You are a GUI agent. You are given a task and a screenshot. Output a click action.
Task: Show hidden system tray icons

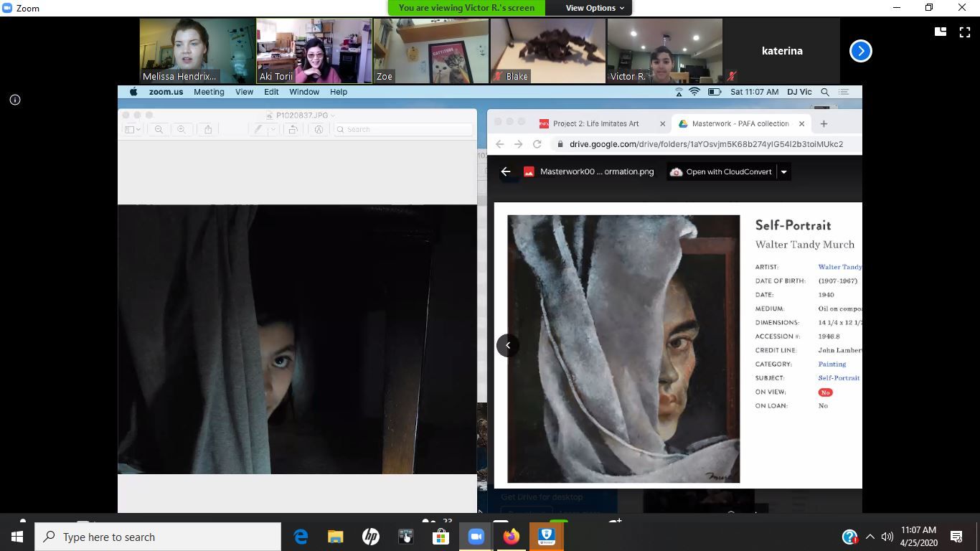coord(870,537)
